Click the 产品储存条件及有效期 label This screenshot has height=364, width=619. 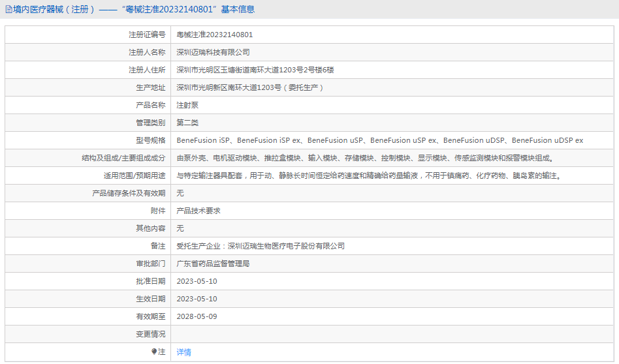129,193
